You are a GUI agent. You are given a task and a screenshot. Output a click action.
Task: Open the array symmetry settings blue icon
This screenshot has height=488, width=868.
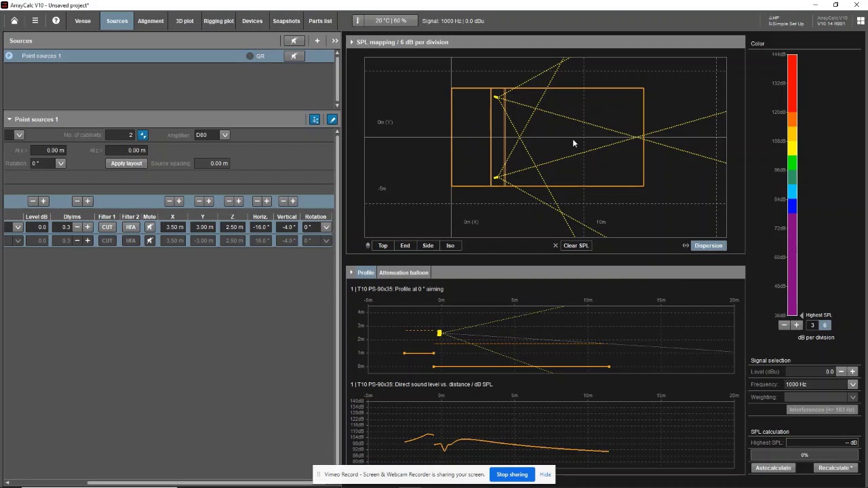pyautogui.click(x=315, y=119)
